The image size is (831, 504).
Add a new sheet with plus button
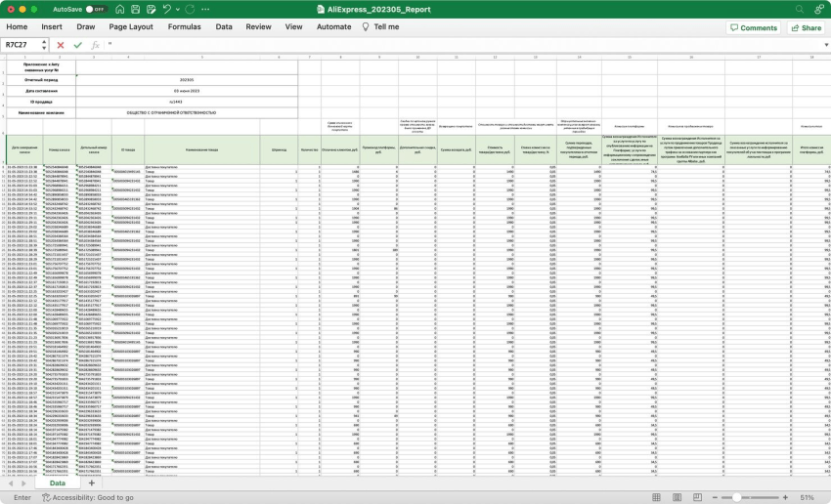[x=92, y=483]
